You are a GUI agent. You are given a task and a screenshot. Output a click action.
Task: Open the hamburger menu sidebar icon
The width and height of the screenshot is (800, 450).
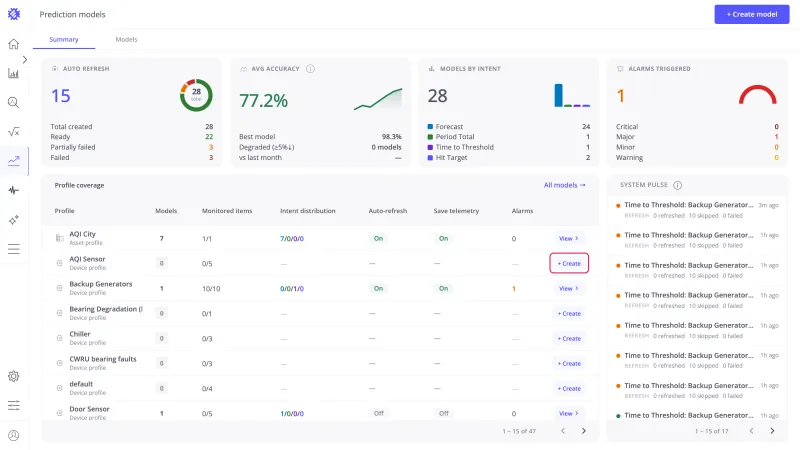coord(14,249)
